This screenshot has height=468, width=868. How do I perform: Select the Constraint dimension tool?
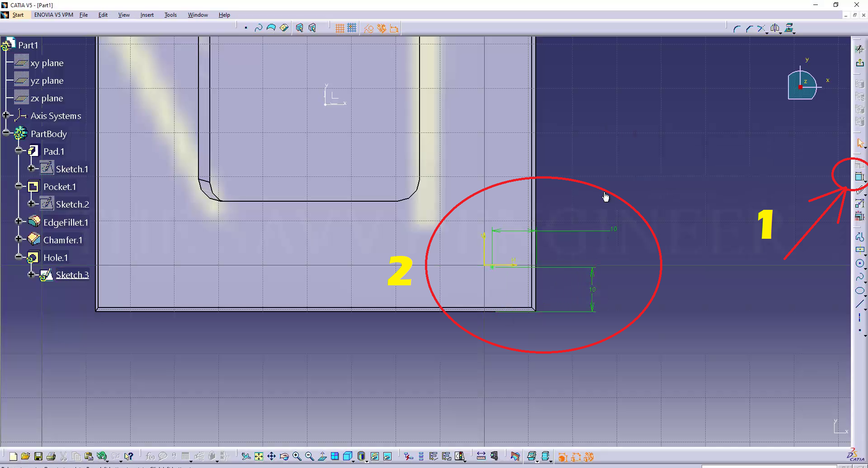pos(859,176)
